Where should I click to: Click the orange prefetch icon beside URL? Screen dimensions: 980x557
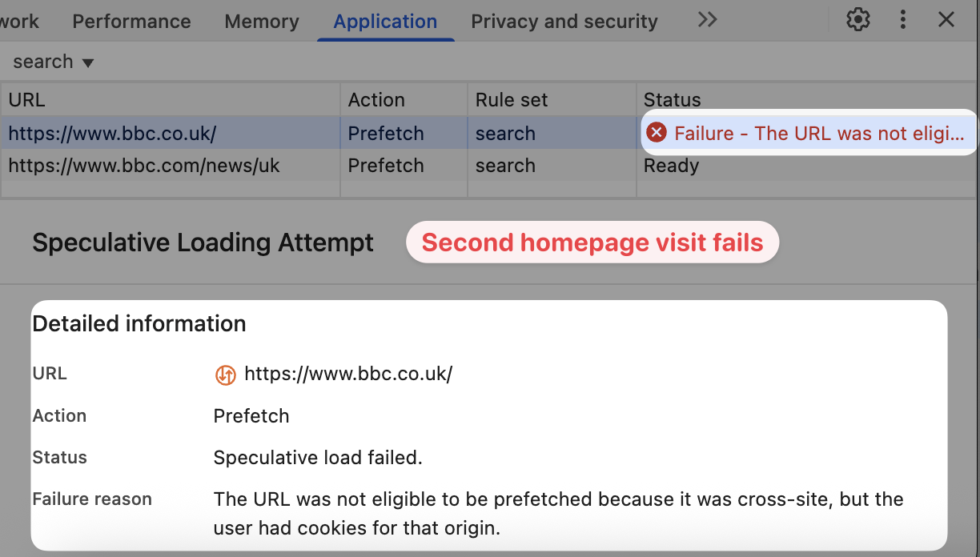[226, 375]
